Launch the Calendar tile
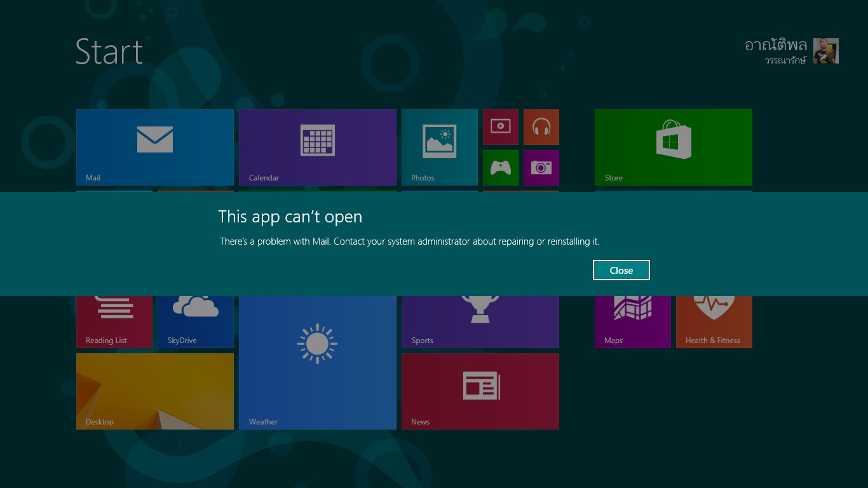Screen dimensions: 868x488 [318, 147]
